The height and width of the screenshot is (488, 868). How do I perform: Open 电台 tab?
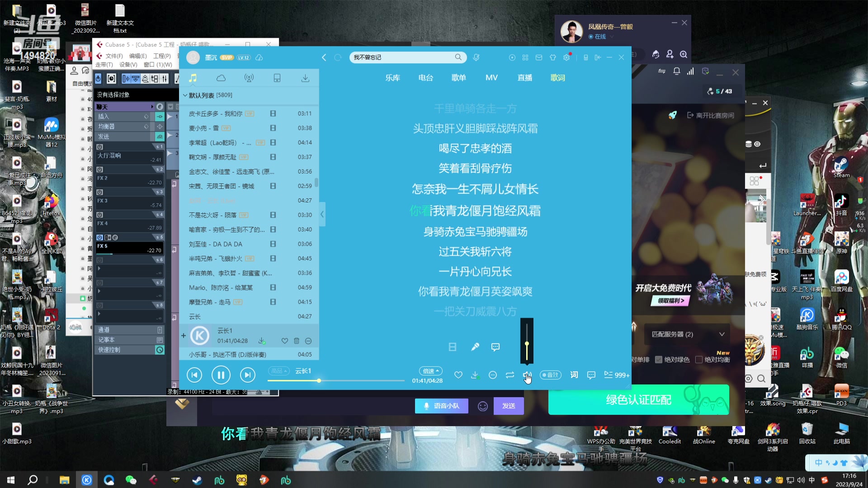point(425,78)
